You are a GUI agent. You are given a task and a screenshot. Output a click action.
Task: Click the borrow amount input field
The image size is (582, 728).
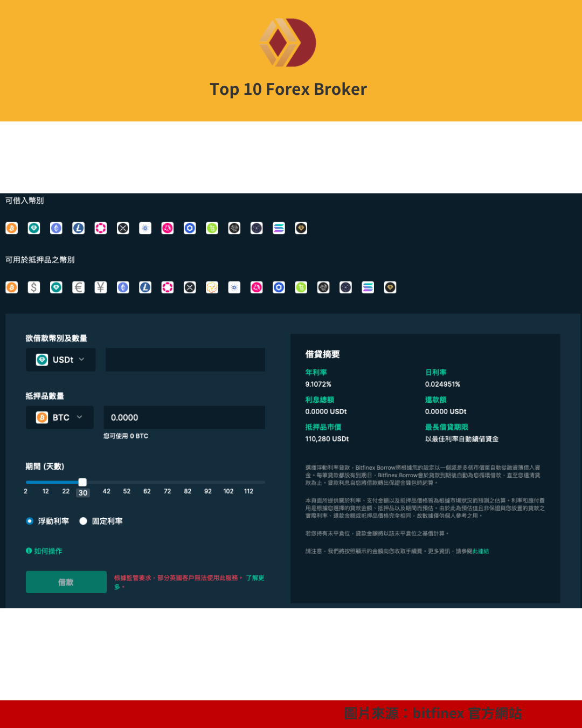tap(185, 360)
